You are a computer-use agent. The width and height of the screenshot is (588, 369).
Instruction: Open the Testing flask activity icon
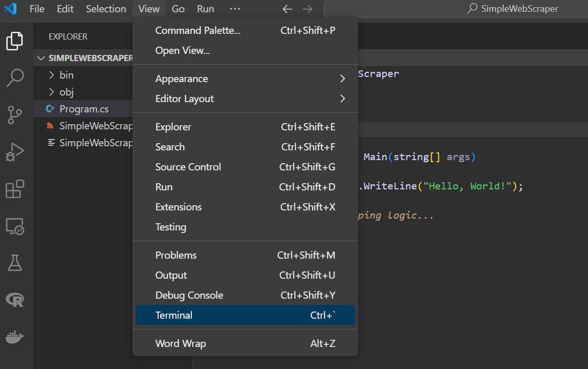[x=15, y=263]
